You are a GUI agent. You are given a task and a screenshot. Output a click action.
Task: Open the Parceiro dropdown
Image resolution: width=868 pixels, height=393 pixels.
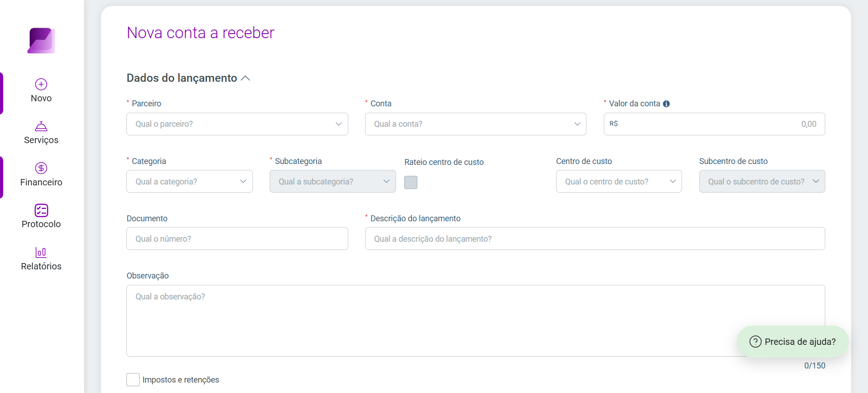237,124
